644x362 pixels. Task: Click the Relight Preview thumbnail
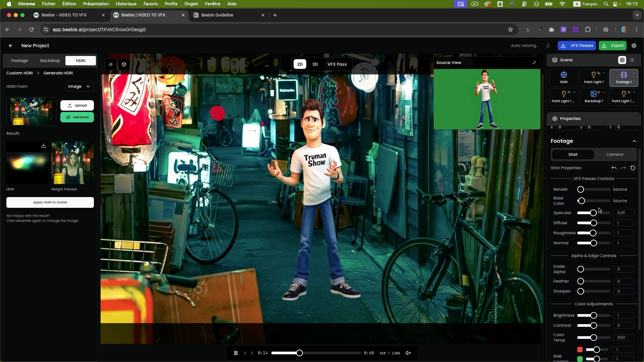73,163
